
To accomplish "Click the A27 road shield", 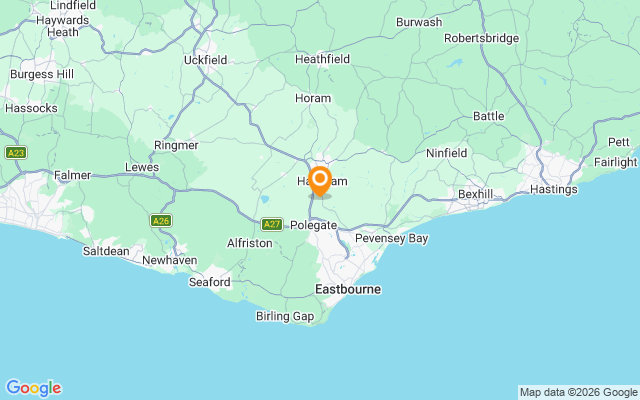I will click(272, 224).
